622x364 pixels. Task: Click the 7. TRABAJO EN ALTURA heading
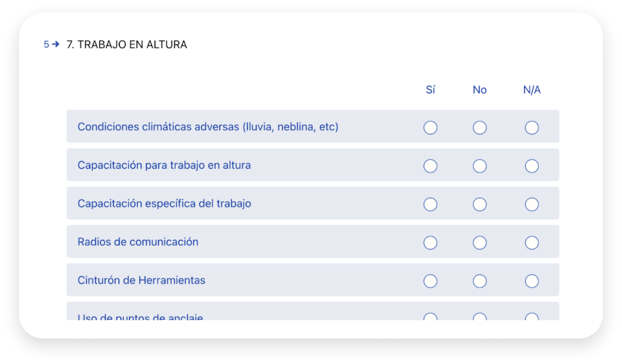127,45
